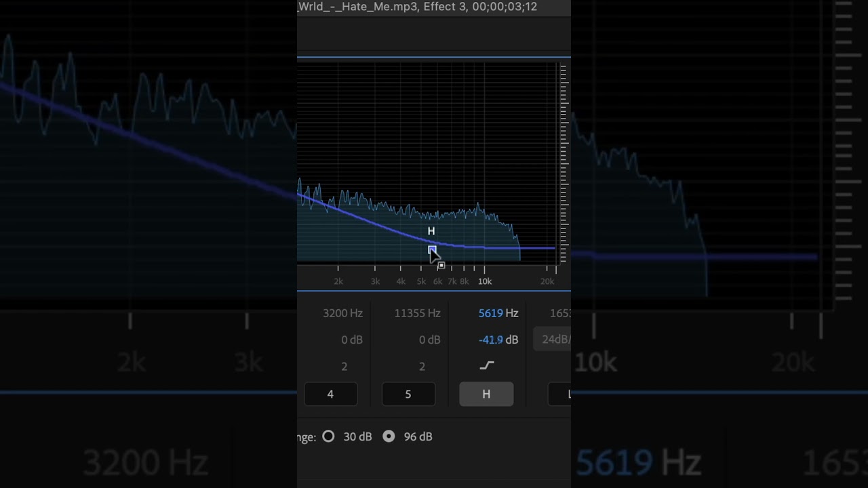Click the 2k frequency axis label
Image resolution: width=868 pixels, height=488 pixels.
(x=338, y=281)
